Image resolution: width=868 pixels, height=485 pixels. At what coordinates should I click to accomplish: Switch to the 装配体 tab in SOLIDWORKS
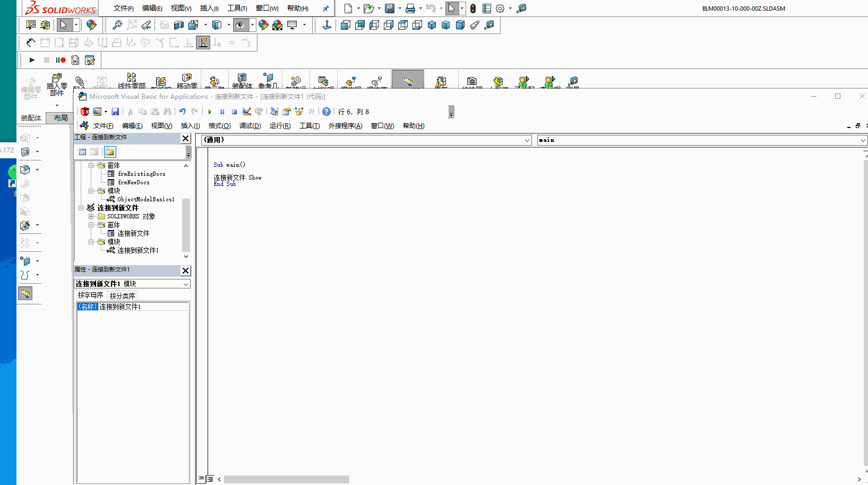coord(31,118)
